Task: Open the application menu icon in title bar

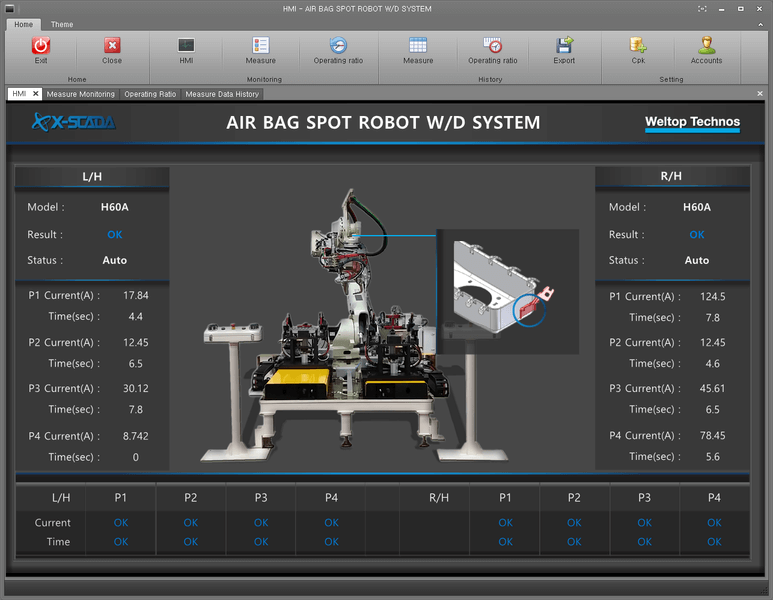Action: [10, 9]
